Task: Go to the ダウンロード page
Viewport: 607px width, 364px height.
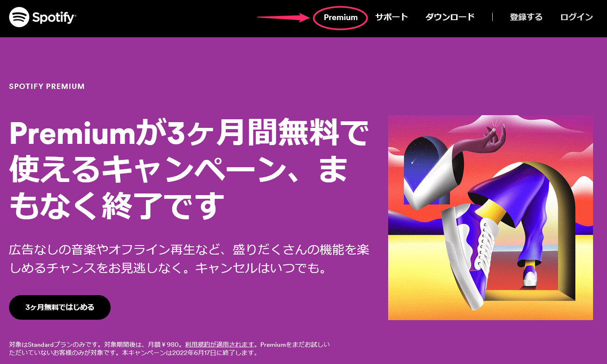Action: pos(450,17)
